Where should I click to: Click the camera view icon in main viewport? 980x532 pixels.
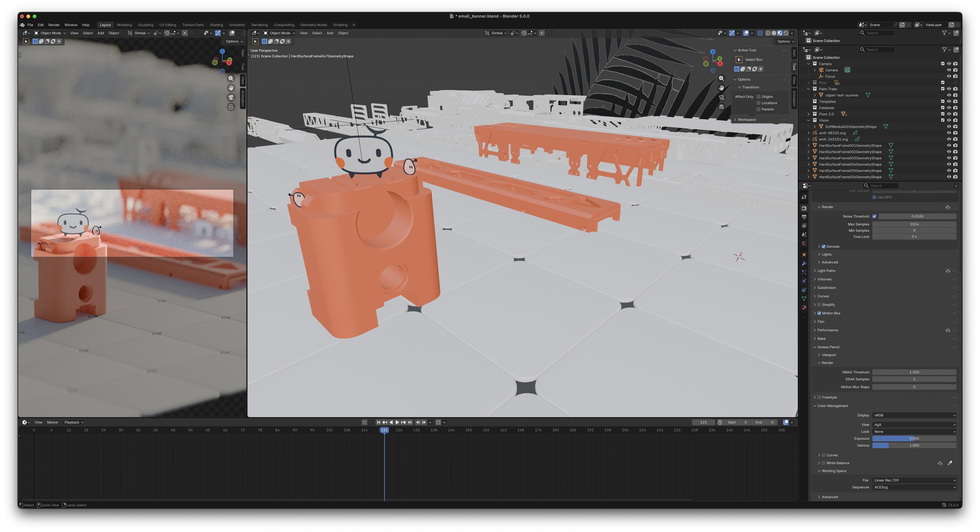(721, 98)
